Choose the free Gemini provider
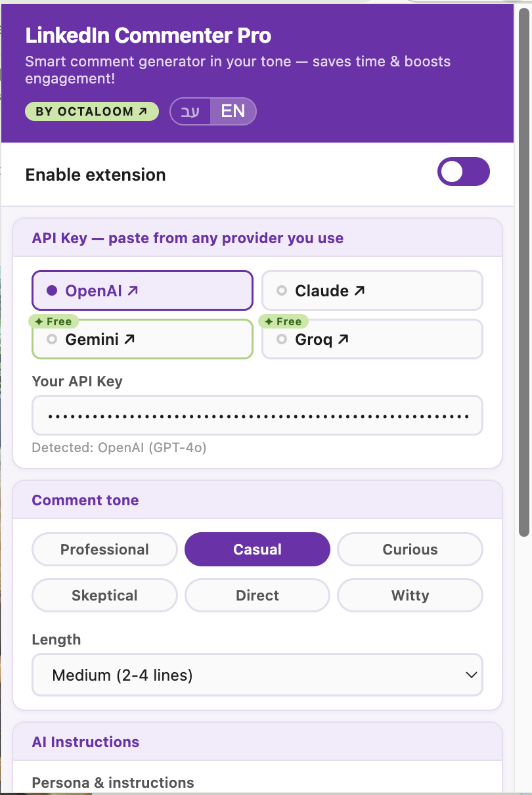This screenshot has width=532, height=795. pyautogui.click(x=143, y=339)
